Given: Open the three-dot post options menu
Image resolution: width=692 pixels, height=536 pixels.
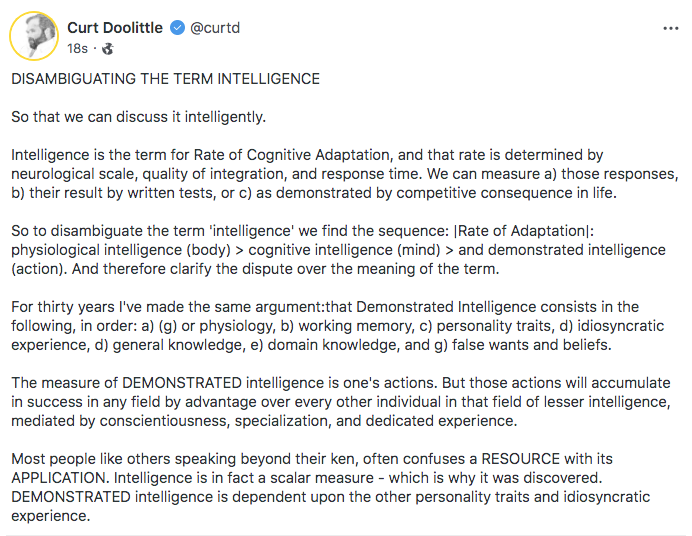Looking at the screenshot, I should point(671,28).
